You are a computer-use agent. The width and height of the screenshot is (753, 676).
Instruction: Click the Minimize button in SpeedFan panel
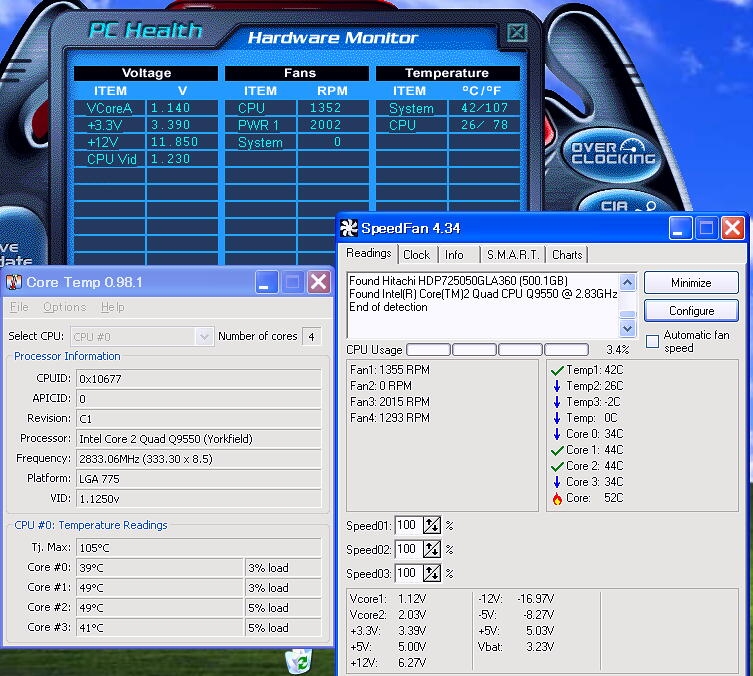click(x=691, y=283)
